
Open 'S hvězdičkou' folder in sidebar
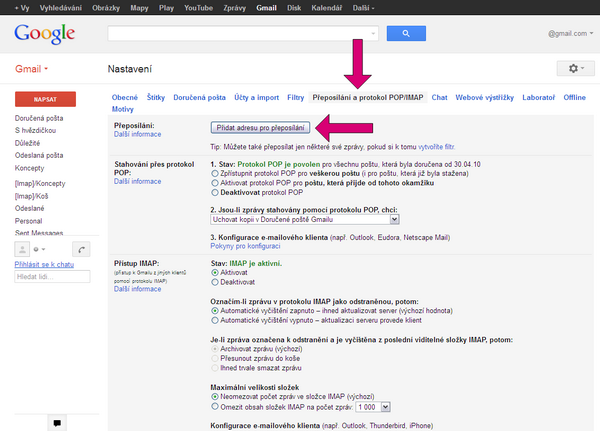[x=35, y=130]
